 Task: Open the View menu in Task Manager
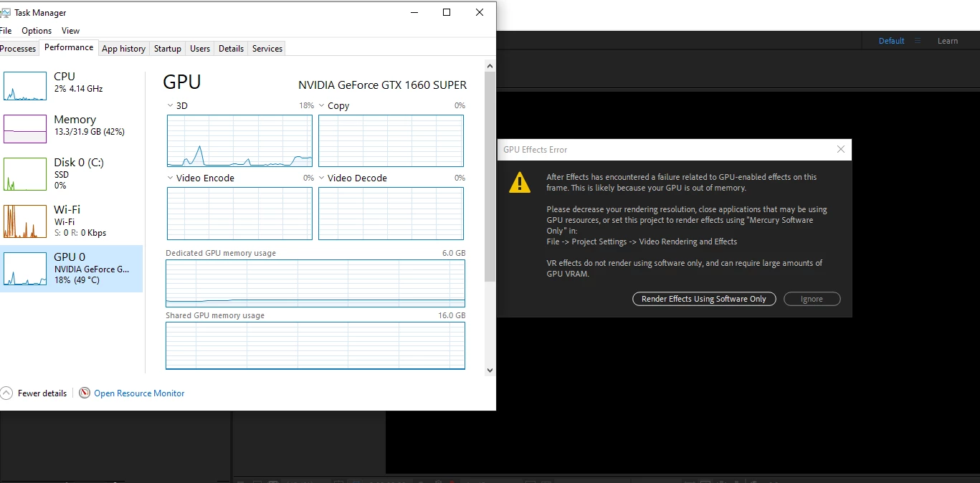[70, 31]
